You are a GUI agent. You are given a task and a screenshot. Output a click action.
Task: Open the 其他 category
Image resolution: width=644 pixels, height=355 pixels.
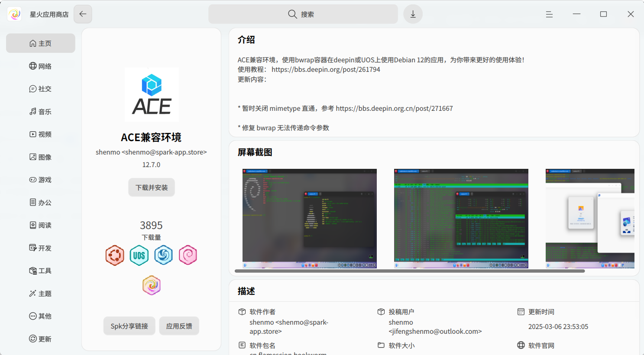[x=41, y=316]
